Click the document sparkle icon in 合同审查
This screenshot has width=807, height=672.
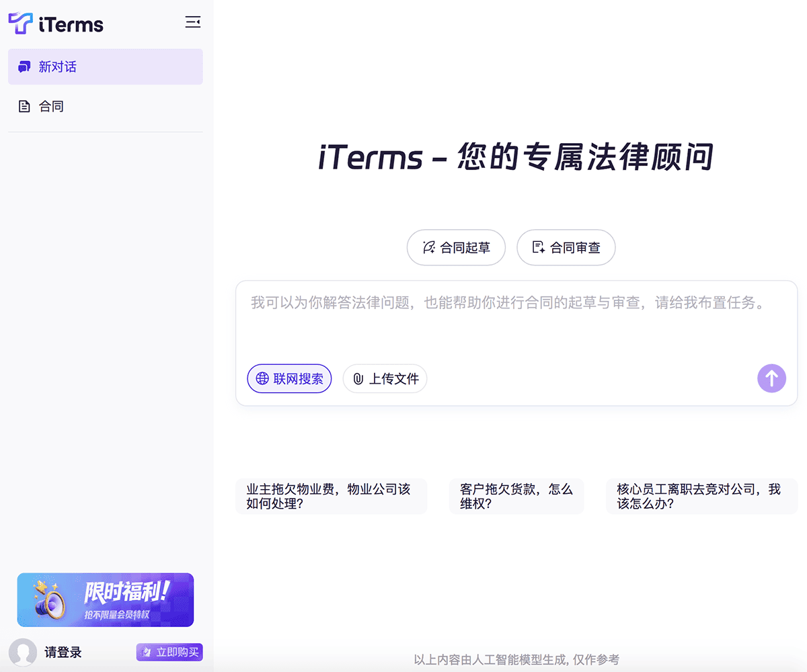(x=538, y=247)
